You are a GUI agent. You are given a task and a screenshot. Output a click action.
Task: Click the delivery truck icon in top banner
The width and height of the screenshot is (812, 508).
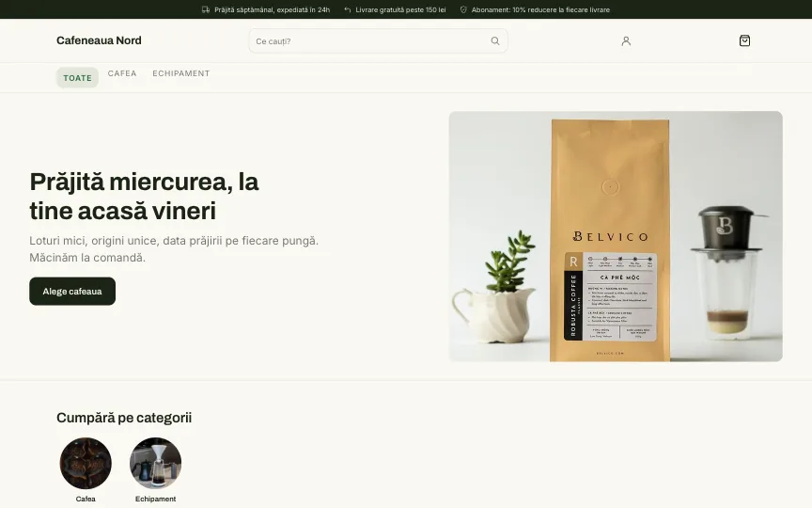point(206,9)
